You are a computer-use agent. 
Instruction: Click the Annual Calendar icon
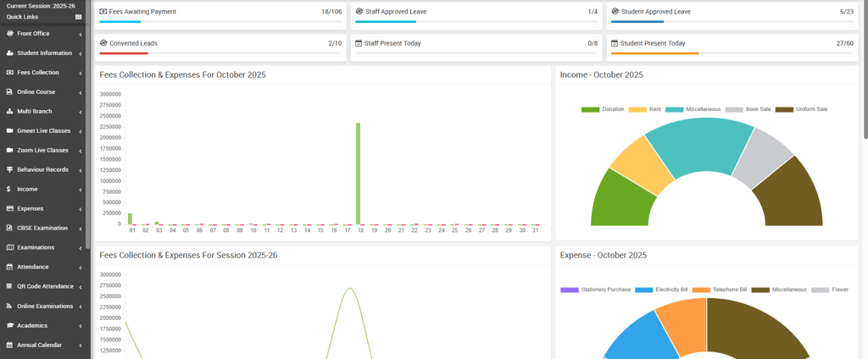point(9,345)
